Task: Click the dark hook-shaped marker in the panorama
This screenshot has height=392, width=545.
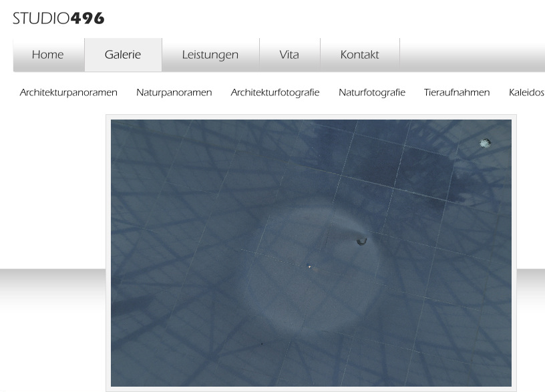Action: [361, 241]
